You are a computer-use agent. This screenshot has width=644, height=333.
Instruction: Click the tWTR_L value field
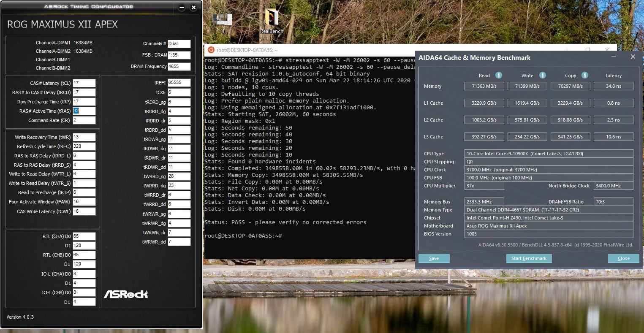click(84, 174)
